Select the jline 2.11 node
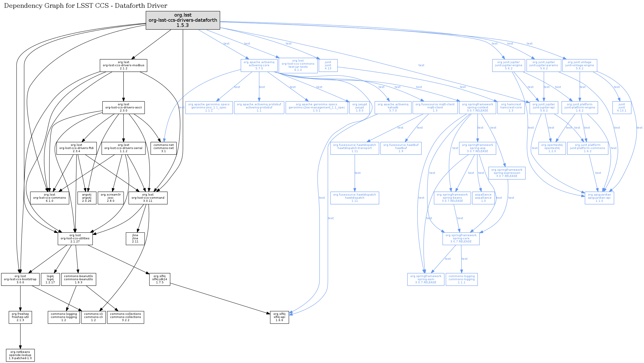Screen dimensions: 644x363 tap(135, 239)
